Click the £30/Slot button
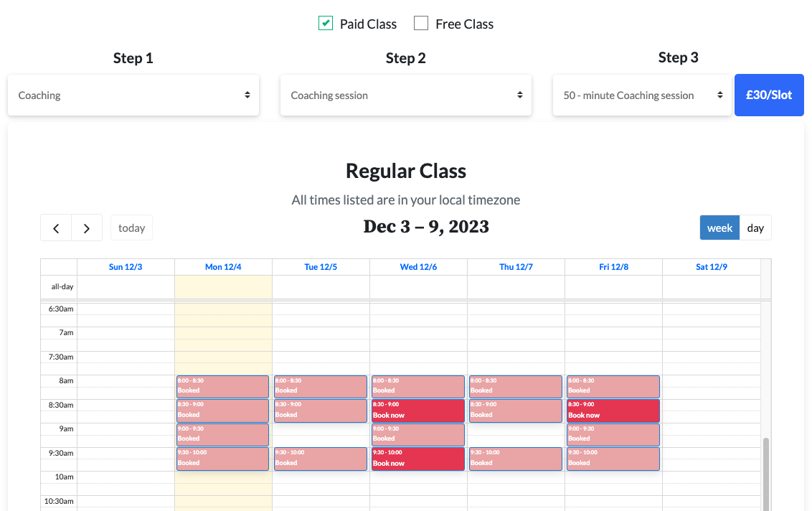The height and width of the screenshot is (511, 812). coord(769,95)
